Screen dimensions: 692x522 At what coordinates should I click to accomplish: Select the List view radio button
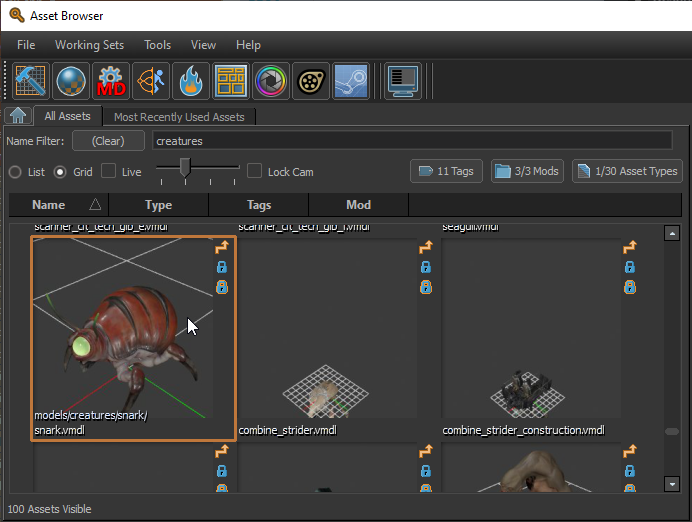tap(15, 172)
